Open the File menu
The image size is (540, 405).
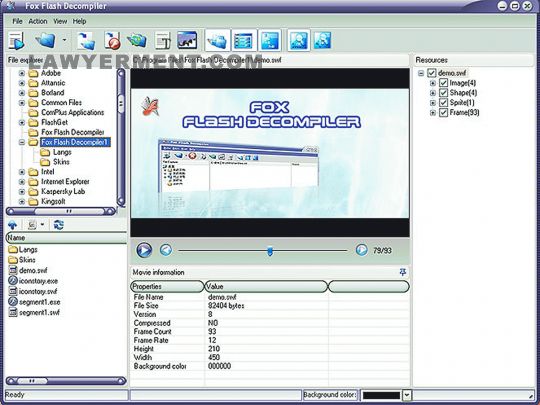(x=17, y=21)
